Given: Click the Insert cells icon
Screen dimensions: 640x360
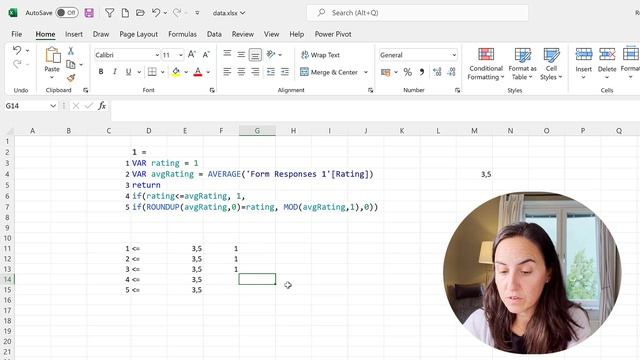Looking at the screenshot, I should (x=584, y=54).
